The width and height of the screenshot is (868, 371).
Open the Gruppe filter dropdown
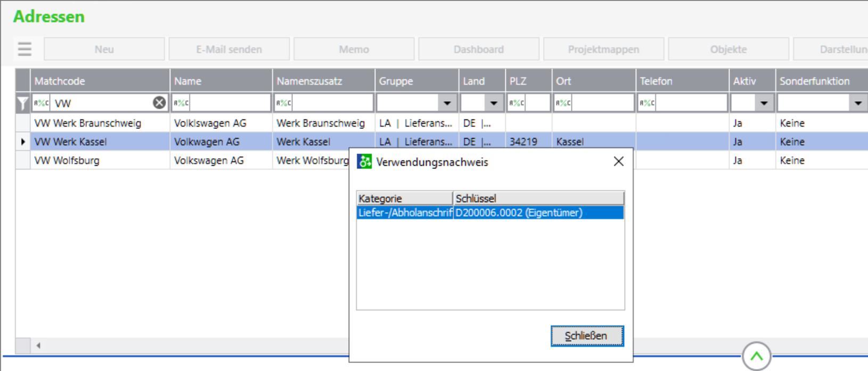pos(447,103)
